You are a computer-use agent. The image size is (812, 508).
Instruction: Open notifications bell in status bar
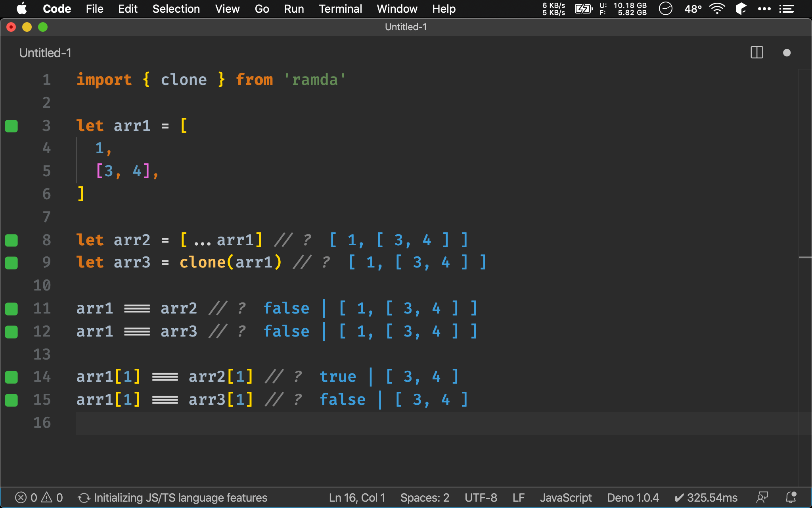[x=791, y=497]
